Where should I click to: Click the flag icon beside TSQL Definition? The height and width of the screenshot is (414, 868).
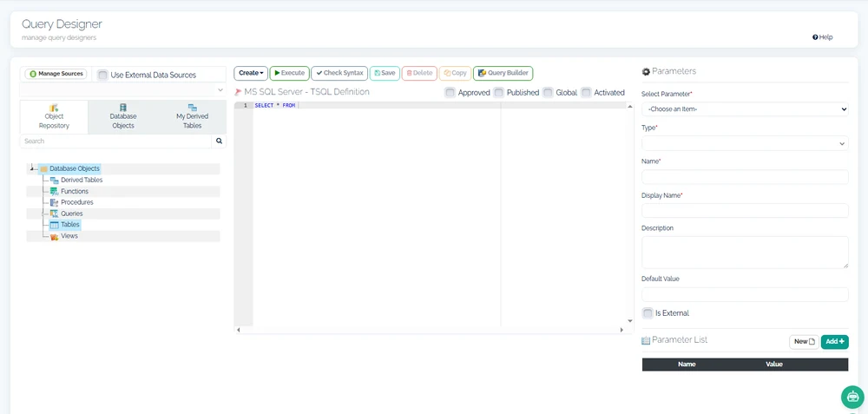(x=239, y=92)
